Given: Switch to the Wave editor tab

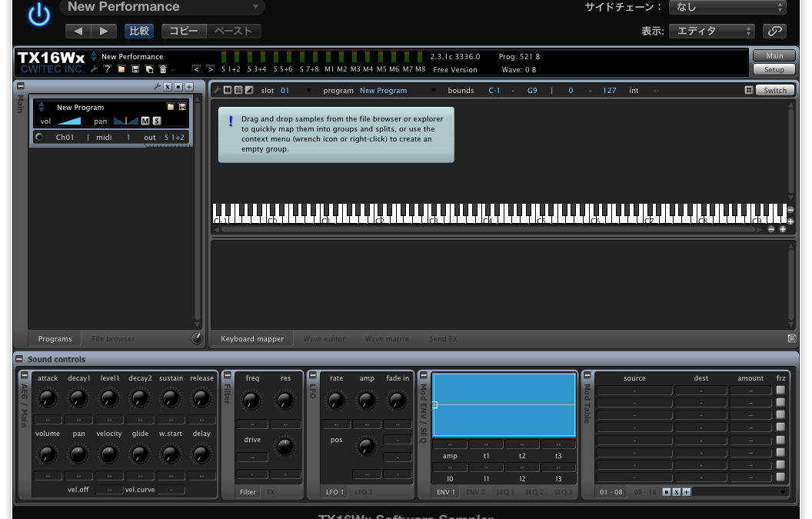Looking at the screenshot, I should coord(324,338).
